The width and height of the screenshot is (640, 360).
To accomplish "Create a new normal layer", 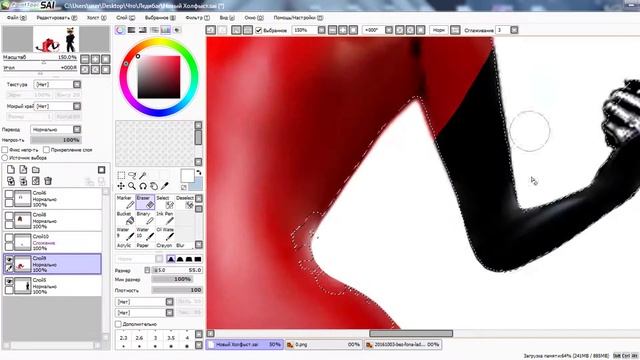I will pos(11,169).
